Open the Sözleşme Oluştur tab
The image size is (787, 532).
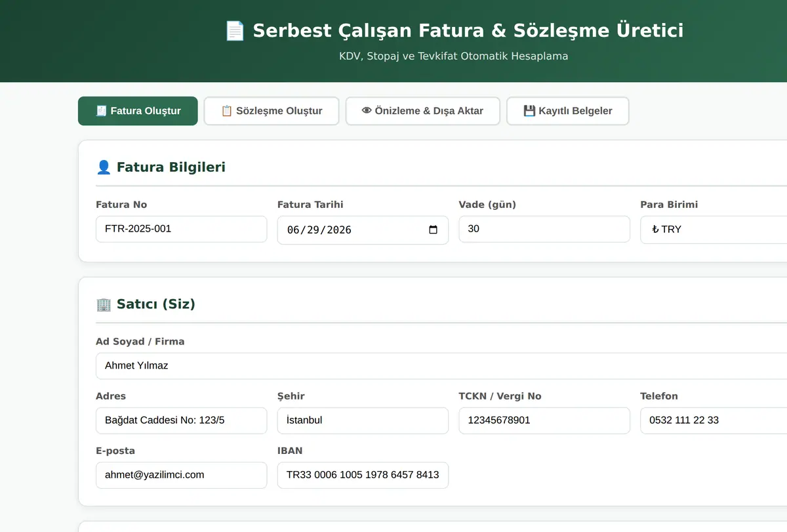272,111
